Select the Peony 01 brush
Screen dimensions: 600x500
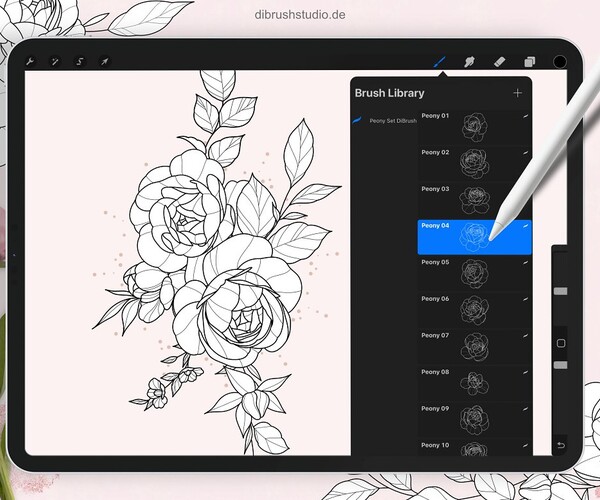(x=474, y=127)
